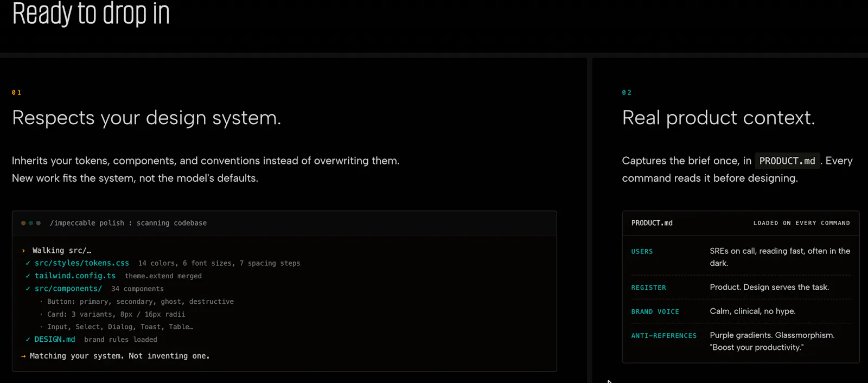Viewport: 868px width, 383px height.
Task: Click 'SREs on call, reading fast' description
Action: coord(780,257)
